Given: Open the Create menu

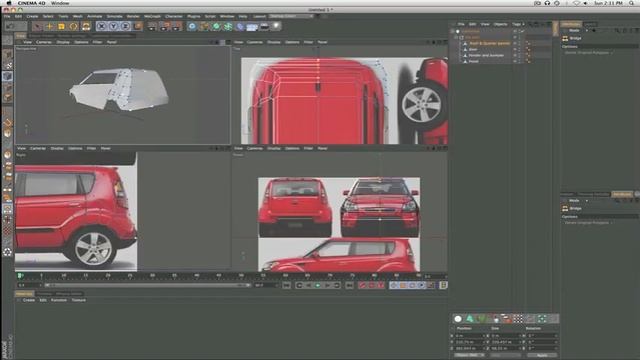Looking at the screenshot, I should click(x=32, y=16).
